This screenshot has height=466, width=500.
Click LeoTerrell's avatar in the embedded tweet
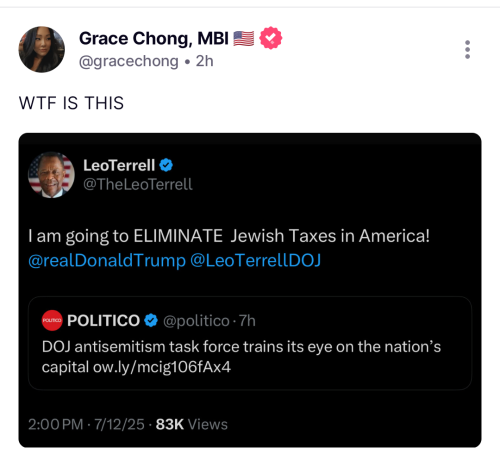[51, 175]
